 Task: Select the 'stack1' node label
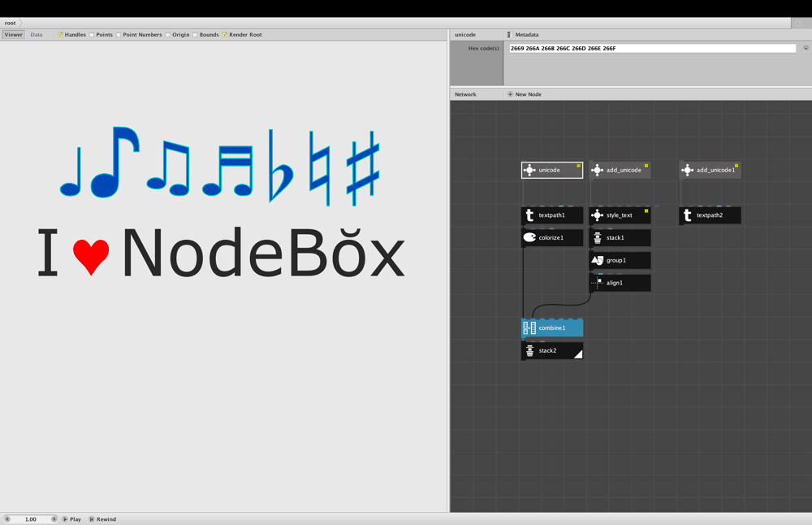(615, 238)
